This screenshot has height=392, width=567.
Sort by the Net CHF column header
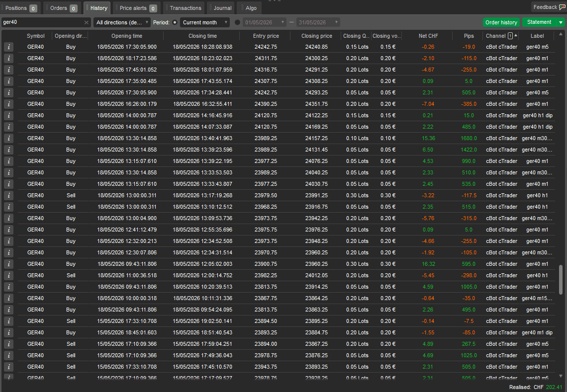428,36
